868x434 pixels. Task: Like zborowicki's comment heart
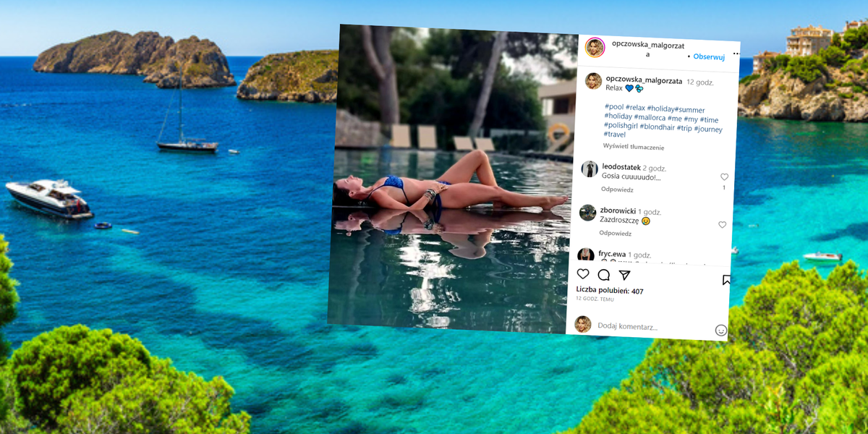pos(722,225)
